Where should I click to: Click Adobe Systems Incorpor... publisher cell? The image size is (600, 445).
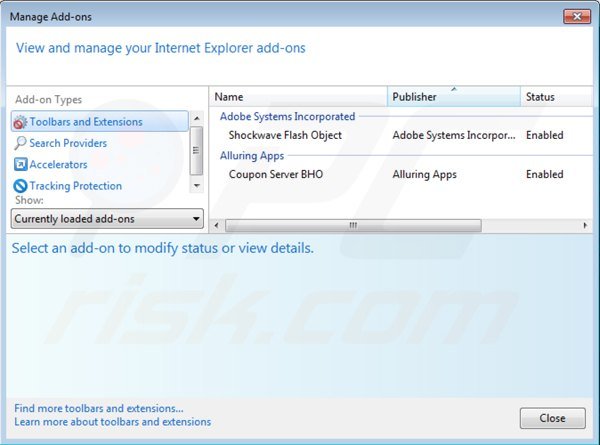pyautogui.click(x=454, y=135)
